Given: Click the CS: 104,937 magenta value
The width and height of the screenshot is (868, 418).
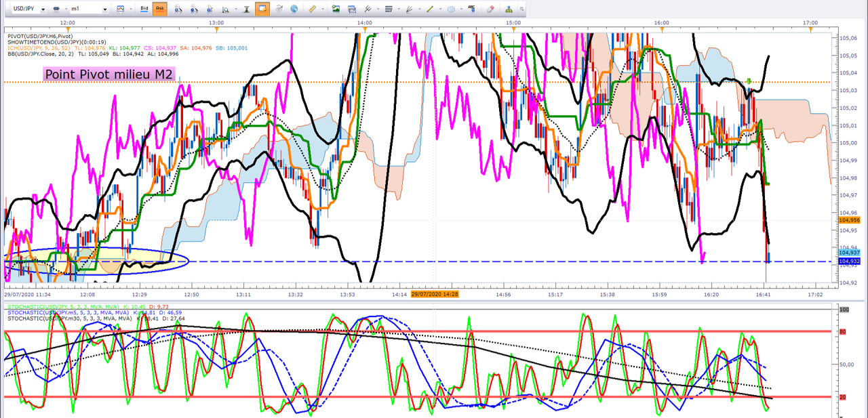Looking at the screenshot, I should pos(160,48).
